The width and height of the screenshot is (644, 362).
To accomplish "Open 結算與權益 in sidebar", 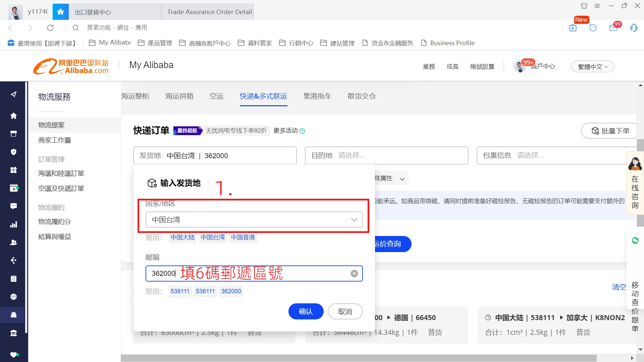I will point(55,237).
